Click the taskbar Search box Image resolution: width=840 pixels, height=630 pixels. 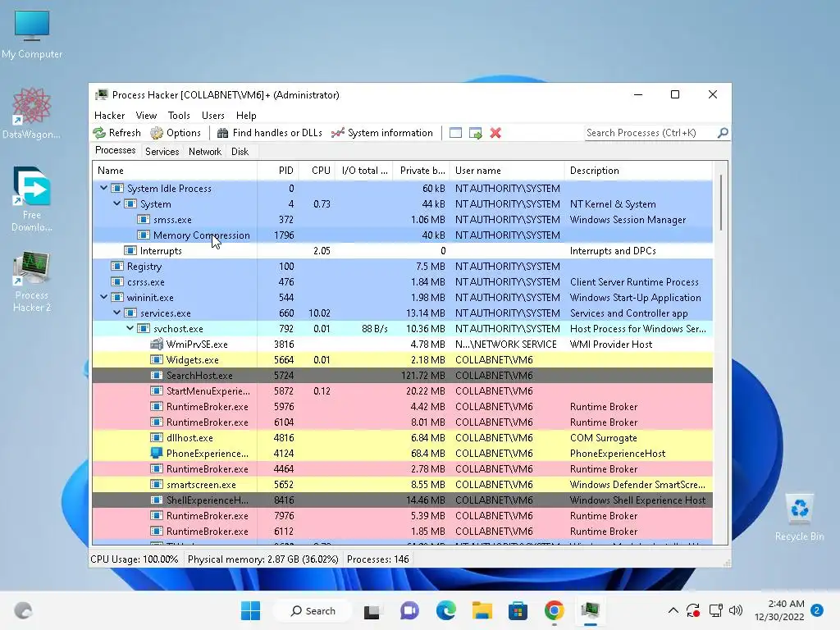click(313, 610)
